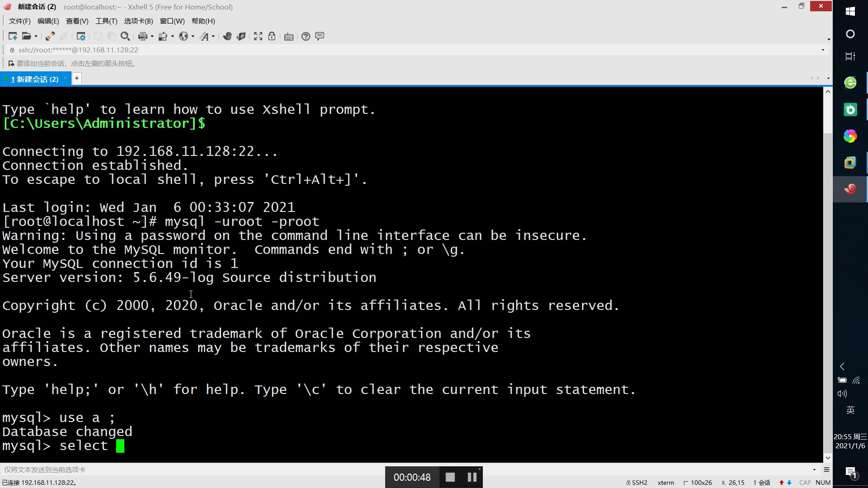This screenshot has width=868, height=488.
Task: Open Task View in the taskbar
Action: coord(850,56)
